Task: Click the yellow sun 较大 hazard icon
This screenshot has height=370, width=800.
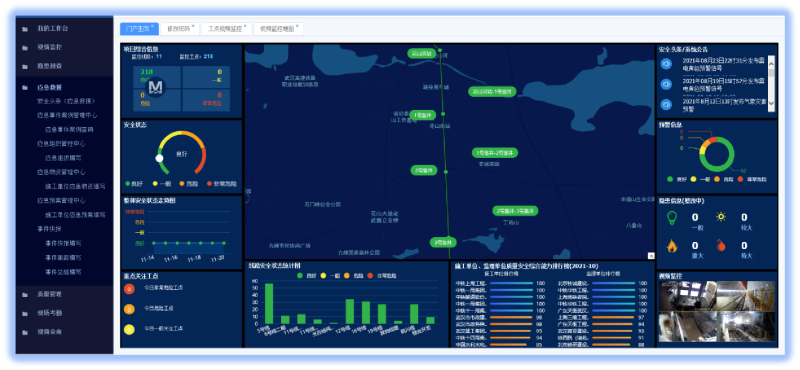Action: coord(720,217)
